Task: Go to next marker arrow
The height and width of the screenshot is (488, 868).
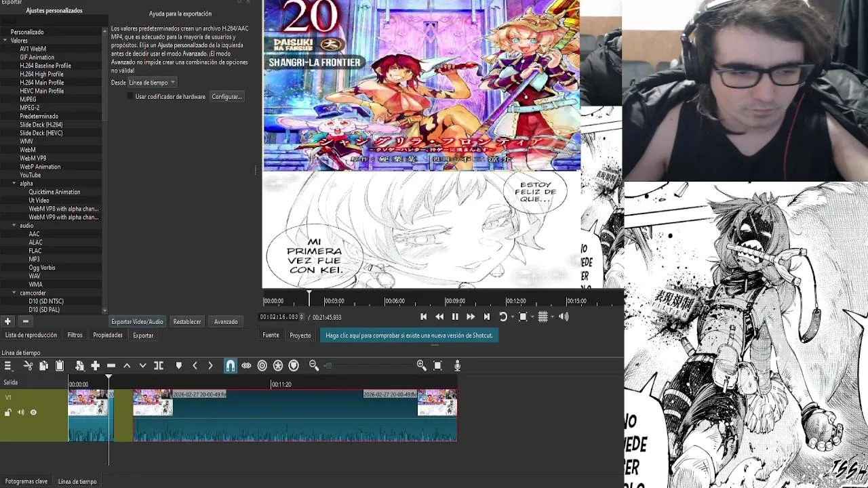Action: pos(210,365)
